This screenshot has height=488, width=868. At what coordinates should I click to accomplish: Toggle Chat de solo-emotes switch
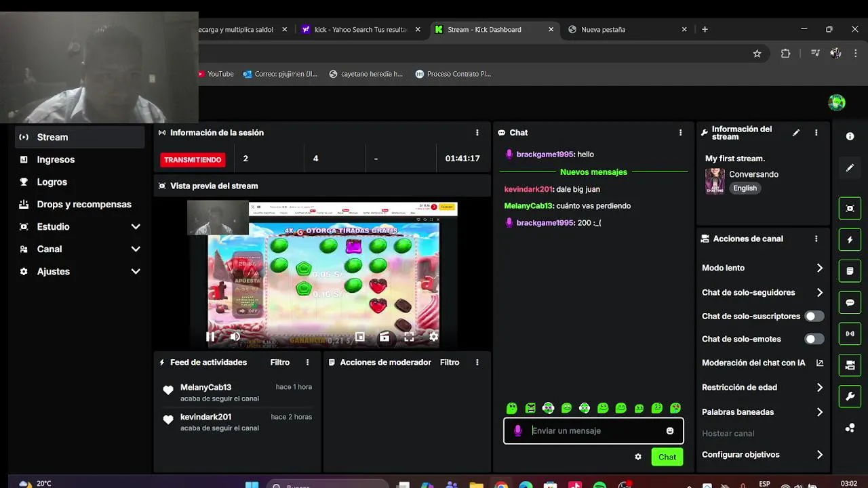click(x=814, y=339)
